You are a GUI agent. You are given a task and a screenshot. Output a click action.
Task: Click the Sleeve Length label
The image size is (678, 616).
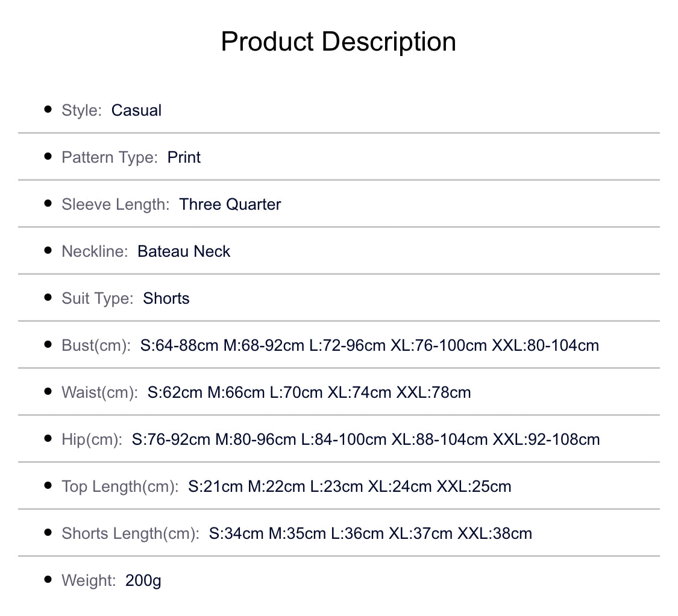point(116,204)
